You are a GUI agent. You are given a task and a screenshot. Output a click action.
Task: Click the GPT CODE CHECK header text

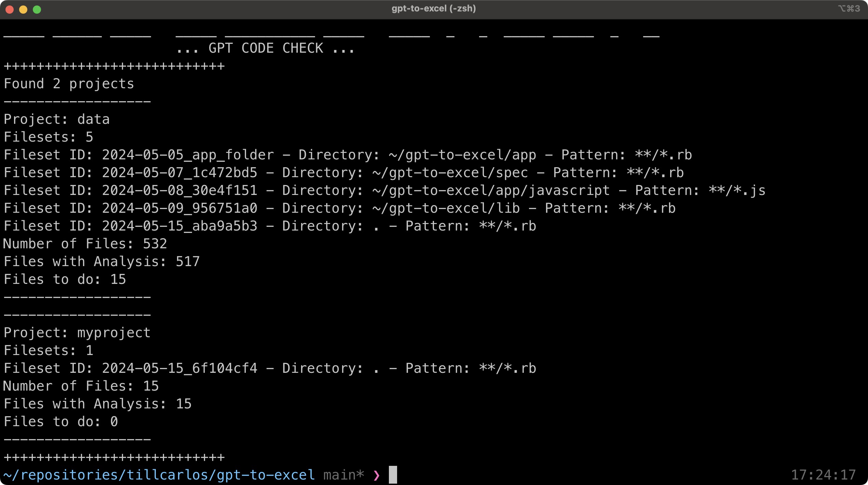(266, 48)
